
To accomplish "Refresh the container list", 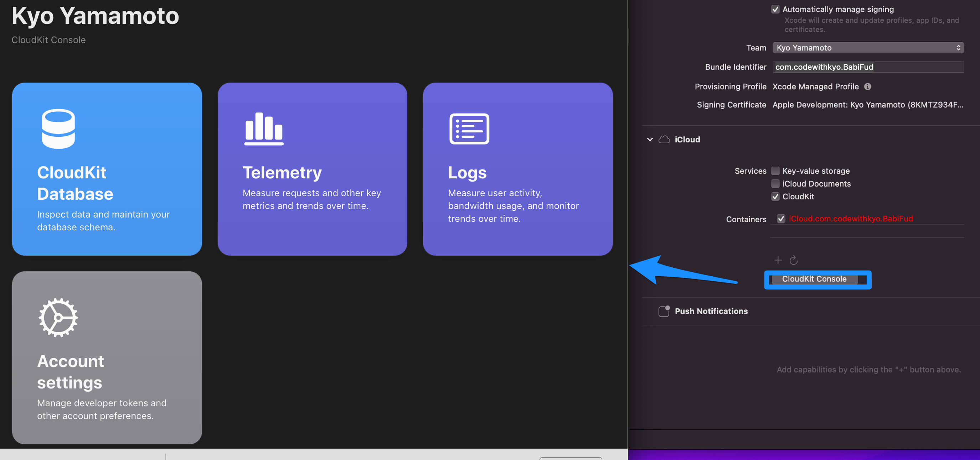I will (794, 260).
